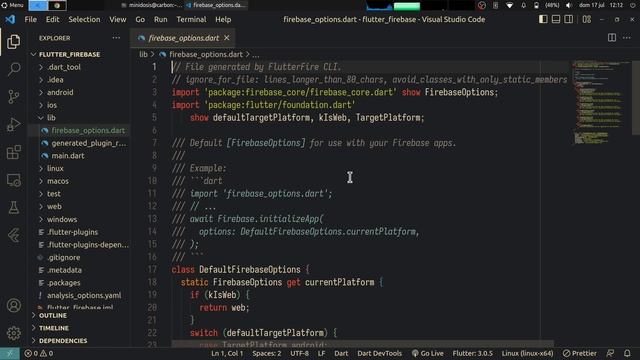Toggle Primary Side Bar visibility

(543, 19)
